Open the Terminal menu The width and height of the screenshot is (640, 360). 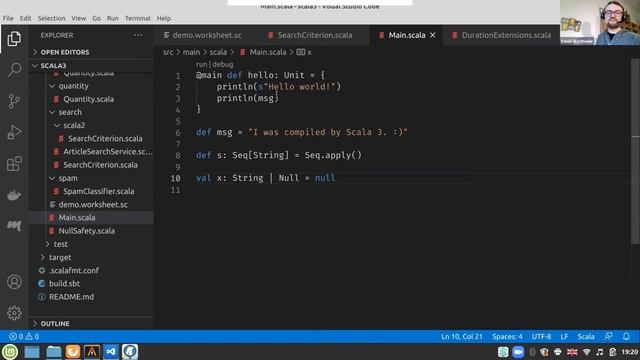[138, 18]
